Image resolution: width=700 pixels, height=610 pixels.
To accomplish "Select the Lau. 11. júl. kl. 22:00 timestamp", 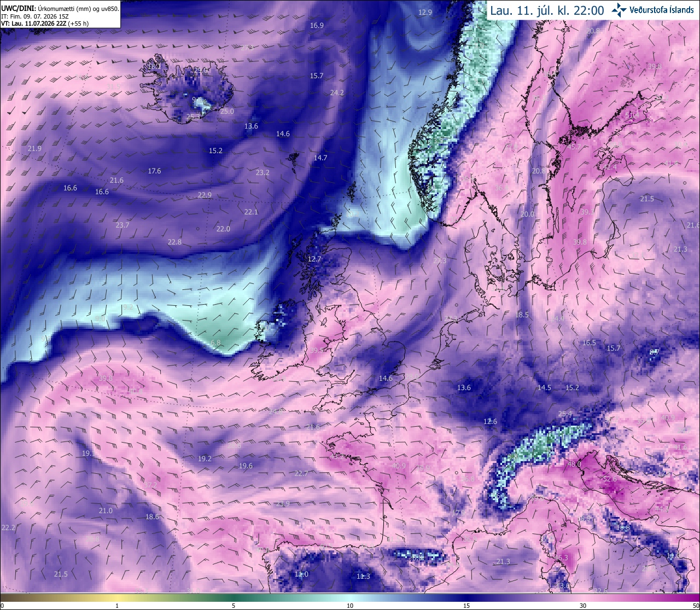I will [547, 10].
